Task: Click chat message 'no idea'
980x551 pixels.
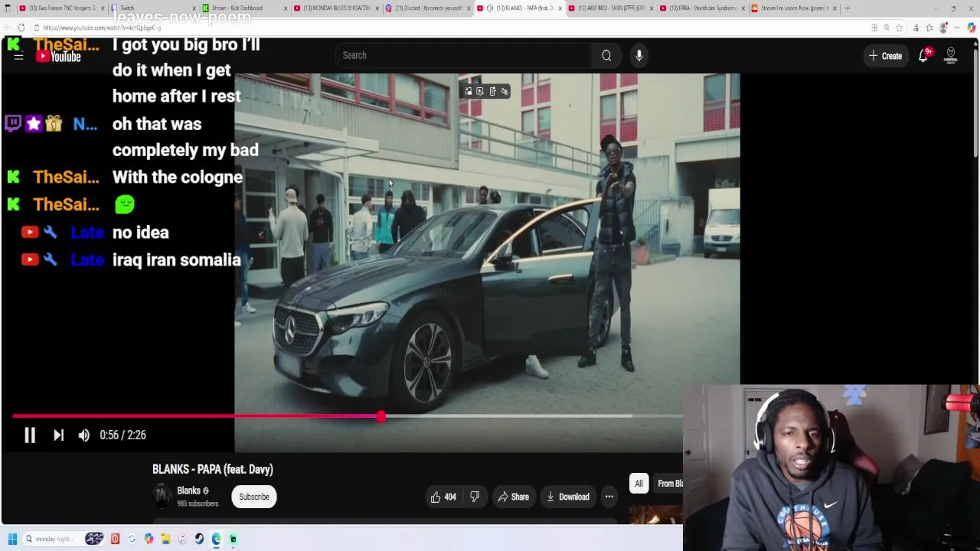Action: click(140, 233)
